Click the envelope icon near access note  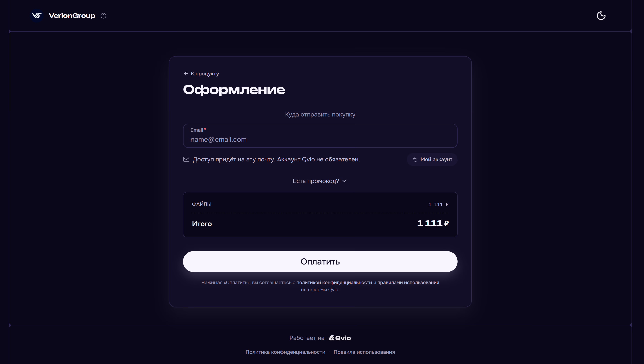pos(186,159)
